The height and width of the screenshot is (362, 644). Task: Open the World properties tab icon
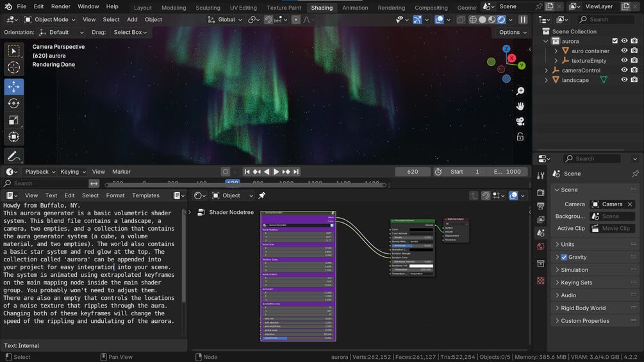(540, 246)
